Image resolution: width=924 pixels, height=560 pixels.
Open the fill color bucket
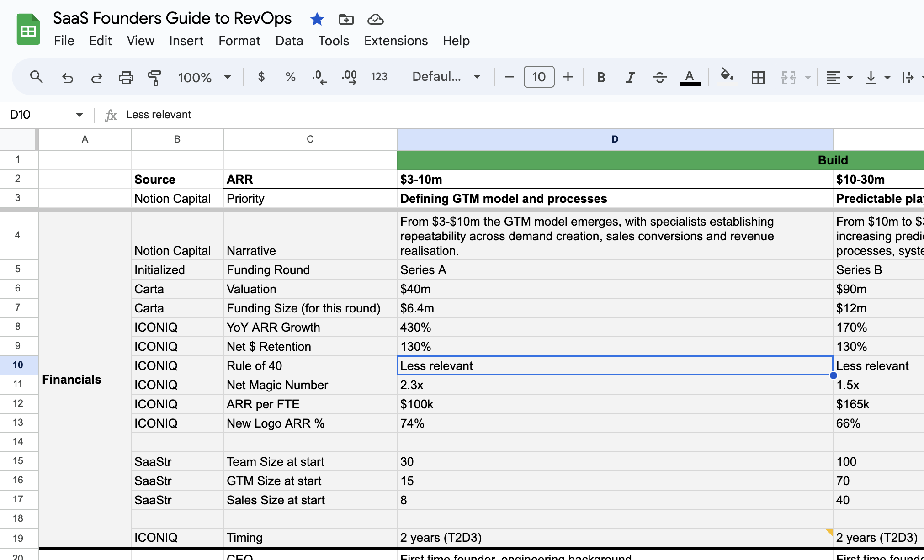coord(727,76)
